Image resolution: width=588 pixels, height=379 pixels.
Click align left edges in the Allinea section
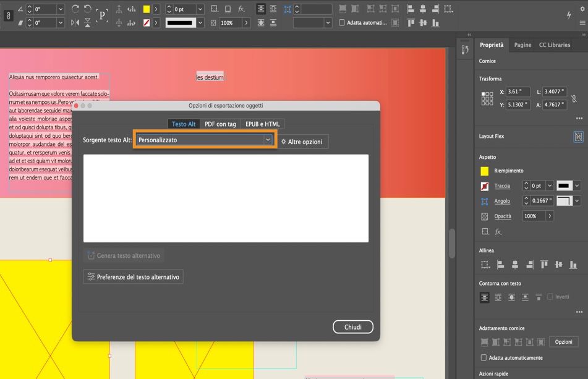[x=500, y=265]
